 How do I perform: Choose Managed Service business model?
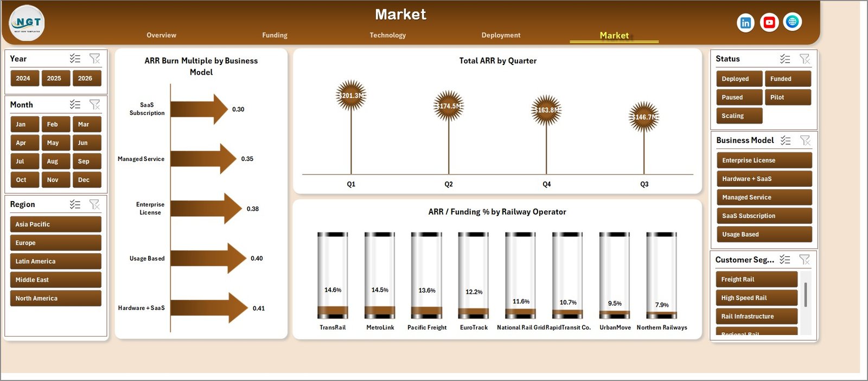click(x=764, y=197)
